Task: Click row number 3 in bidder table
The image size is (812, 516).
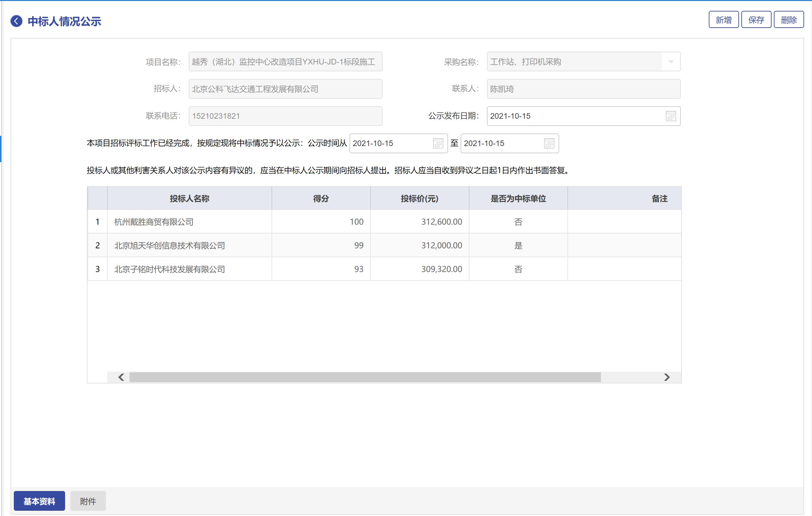Action: tap(97, 269)
